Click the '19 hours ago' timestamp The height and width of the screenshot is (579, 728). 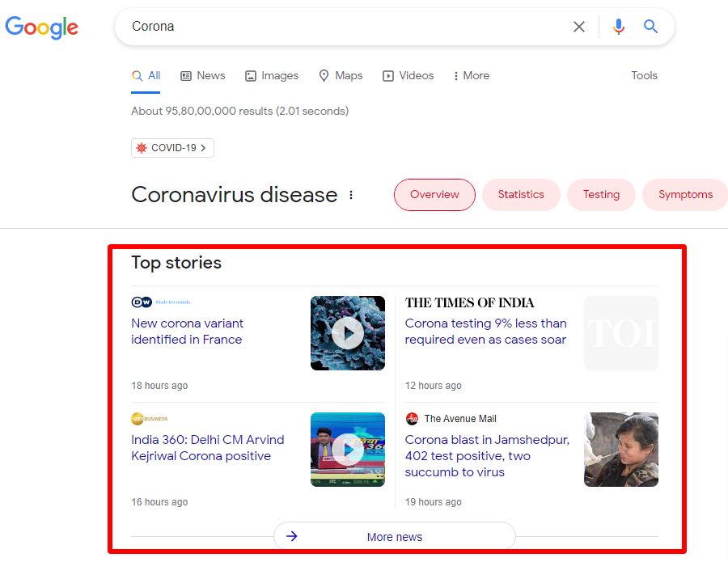point(434,502)
